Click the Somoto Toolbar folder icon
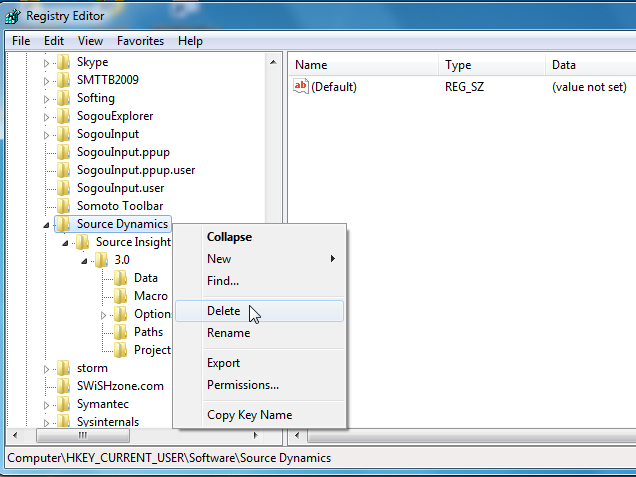Screen dimensions: 636x477 [63, 206]
